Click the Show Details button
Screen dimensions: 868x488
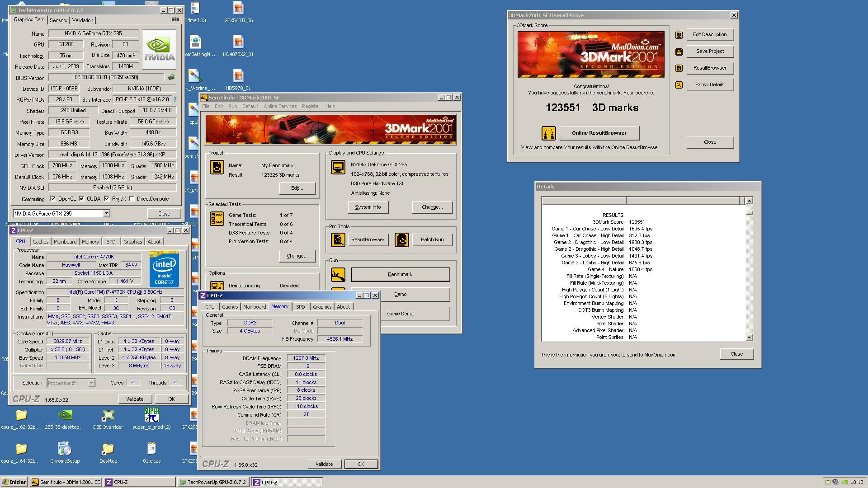(710, 85)
